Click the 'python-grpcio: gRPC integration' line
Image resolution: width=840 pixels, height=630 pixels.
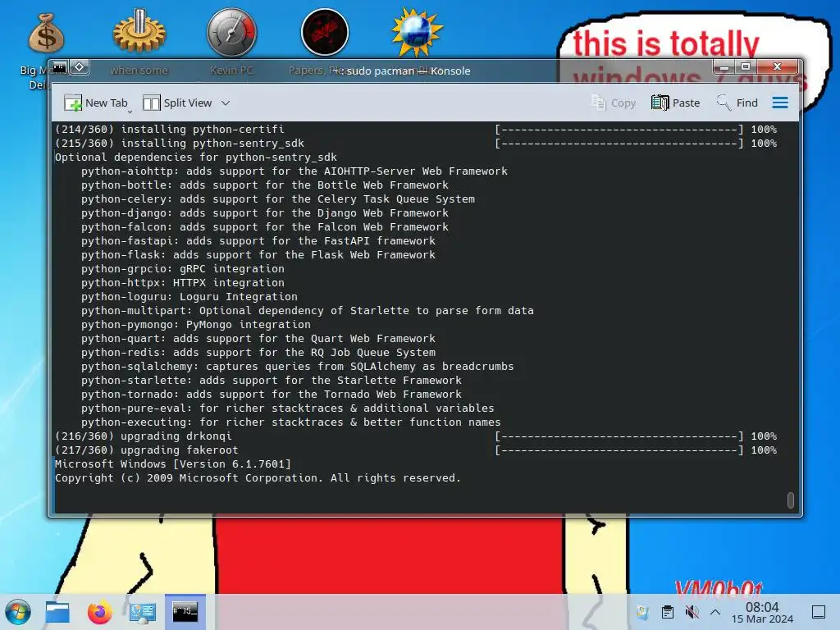183,269
